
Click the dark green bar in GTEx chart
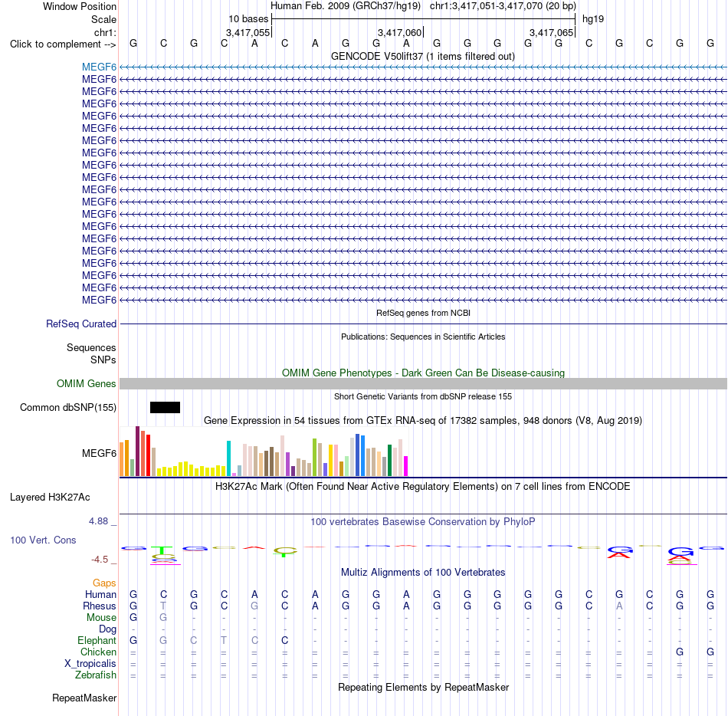[x=389, y=460]
